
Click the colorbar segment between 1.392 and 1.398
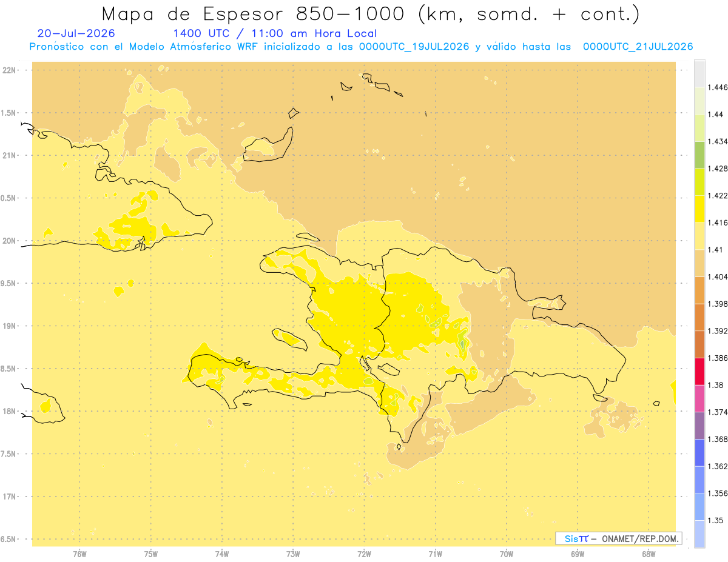click(699, 317)
